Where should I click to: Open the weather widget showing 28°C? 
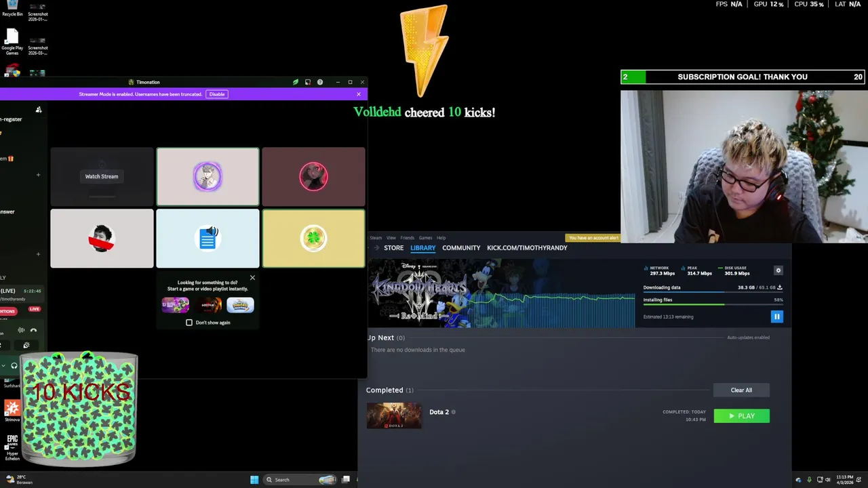19,479
